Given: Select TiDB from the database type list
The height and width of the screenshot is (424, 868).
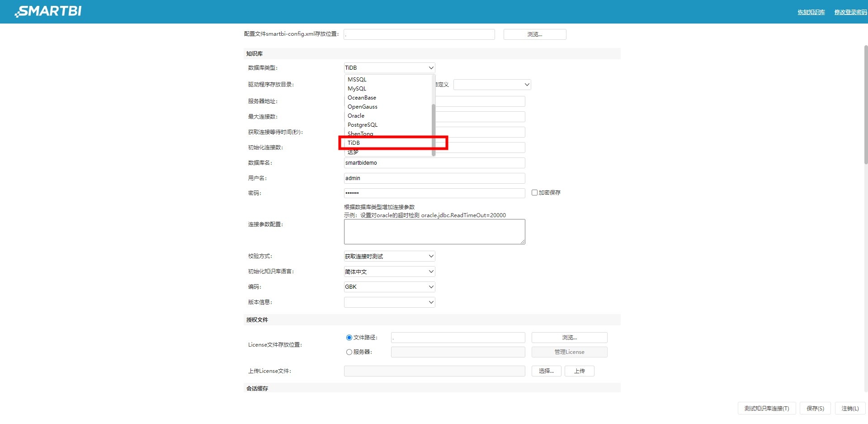Looking at the screenshot, I should [x=389, y=143].
